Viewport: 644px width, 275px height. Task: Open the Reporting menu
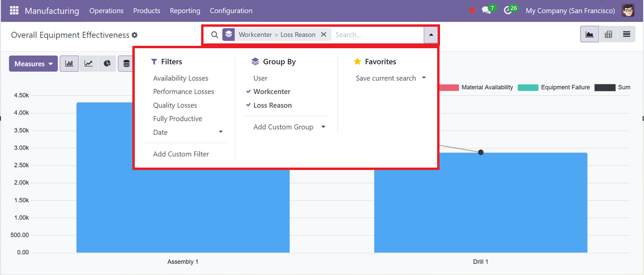click(x=185, y=11)
